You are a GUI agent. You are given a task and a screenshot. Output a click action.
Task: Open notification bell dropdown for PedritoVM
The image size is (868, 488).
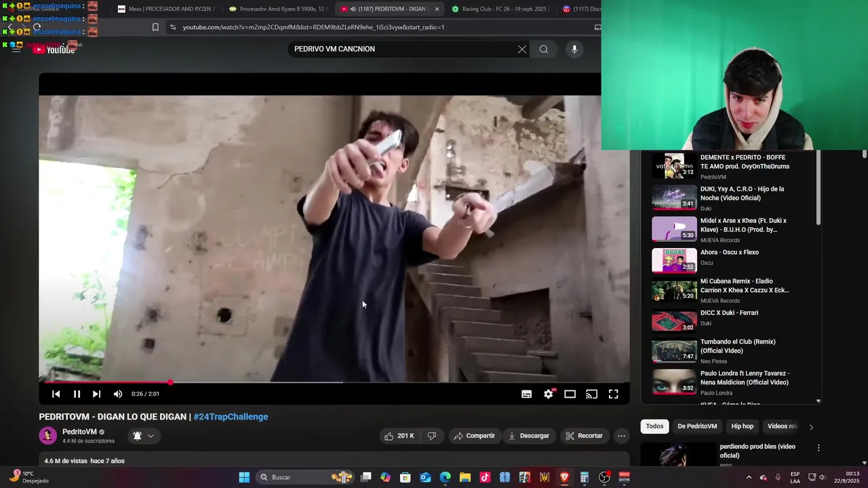click(144, 436)
